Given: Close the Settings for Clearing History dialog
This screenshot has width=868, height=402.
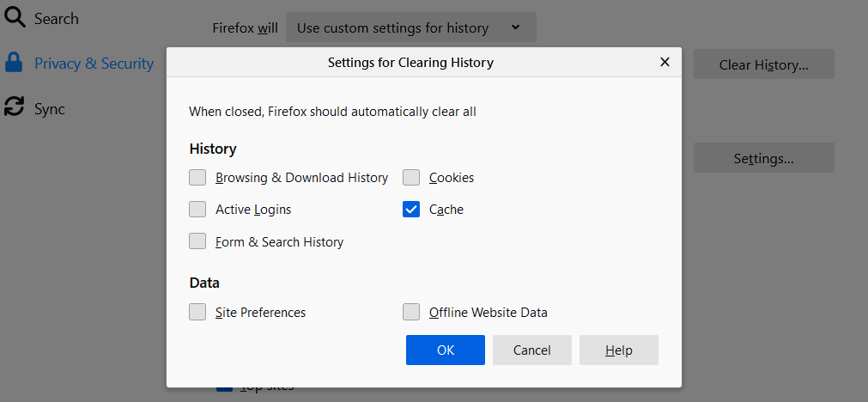Looking at the screenshot, I should coord(665,62).
